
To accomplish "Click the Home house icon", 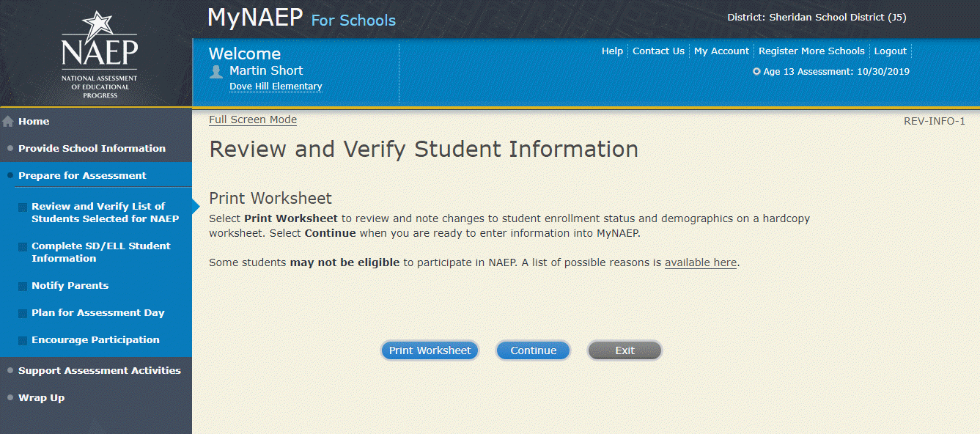I will [8, 122].
